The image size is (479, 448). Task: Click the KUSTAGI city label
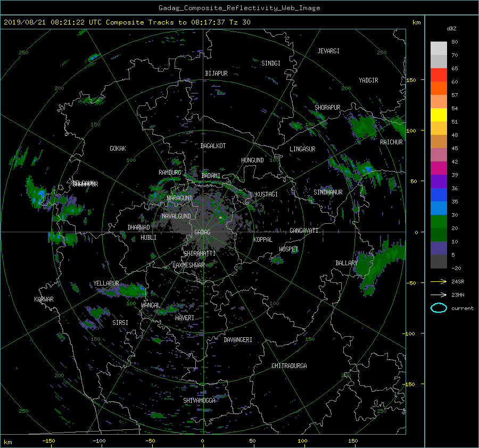267,194
